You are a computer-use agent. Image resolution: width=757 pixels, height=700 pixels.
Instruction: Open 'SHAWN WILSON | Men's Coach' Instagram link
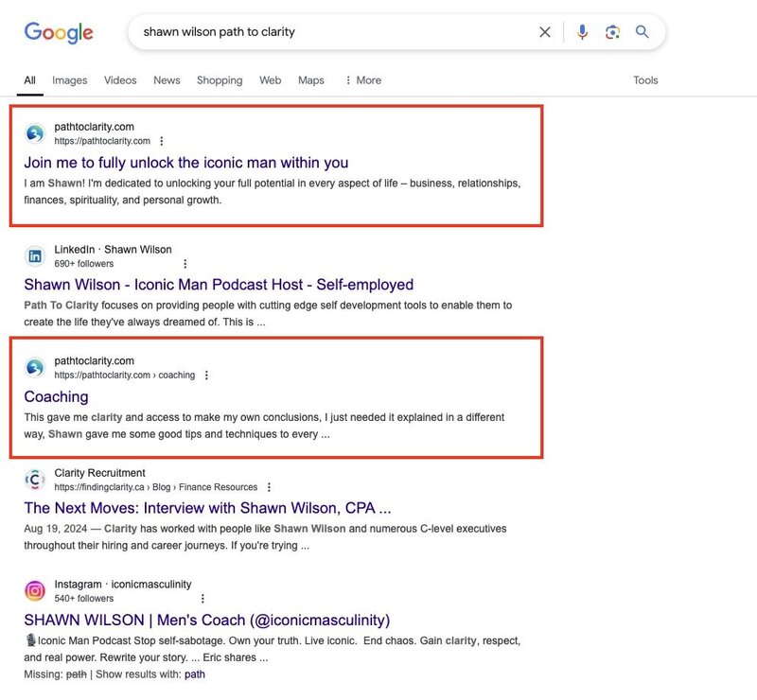(x=206, y=621)
